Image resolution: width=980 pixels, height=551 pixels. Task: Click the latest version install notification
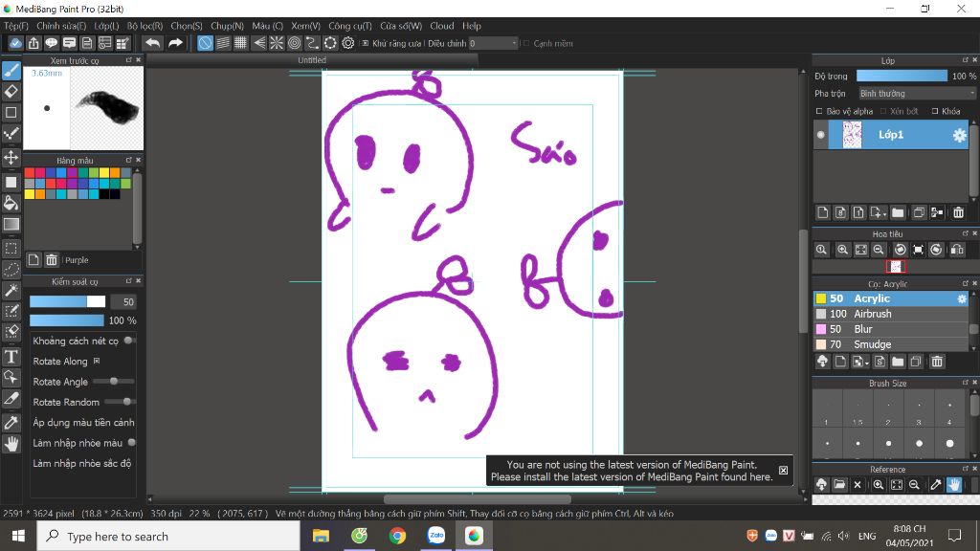pos(632,471)
